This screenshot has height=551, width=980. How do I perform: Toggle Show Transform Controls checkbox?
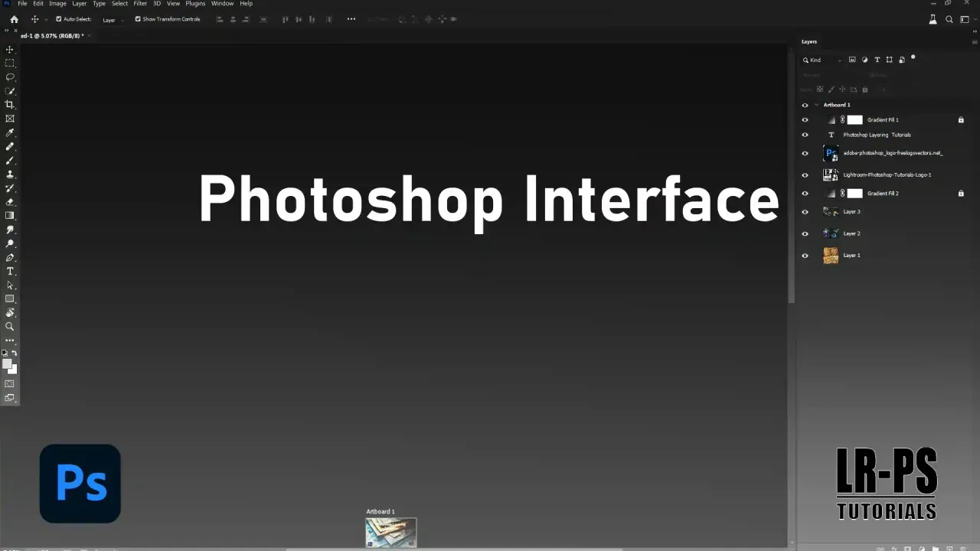coord(138,19)
